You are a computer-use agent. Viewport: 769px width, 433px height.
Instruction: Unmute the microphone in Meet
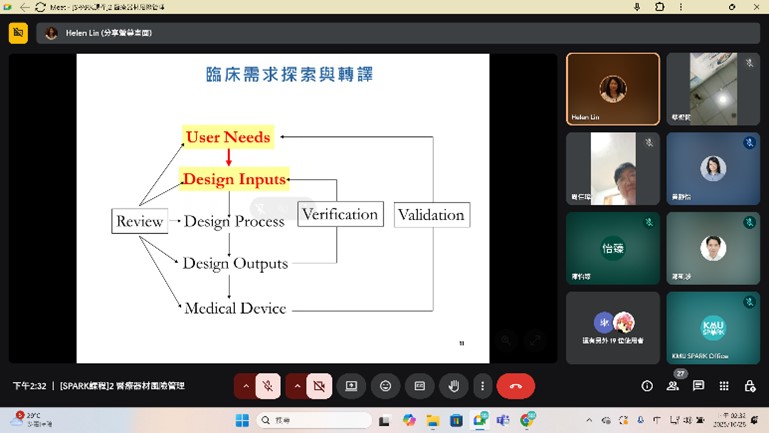pyautogui.click(x=268, y=386)
